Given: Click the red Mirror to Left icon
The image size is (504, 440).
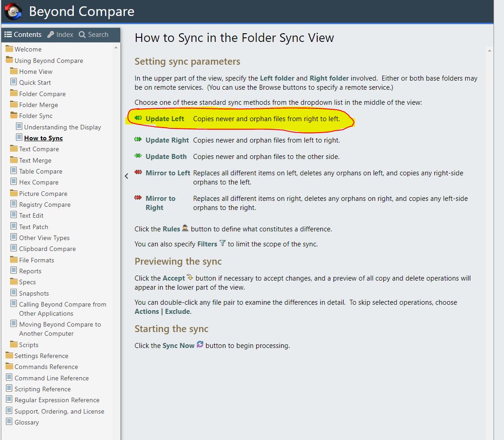Looking at the screenshot, I should (x=138, y=172).
